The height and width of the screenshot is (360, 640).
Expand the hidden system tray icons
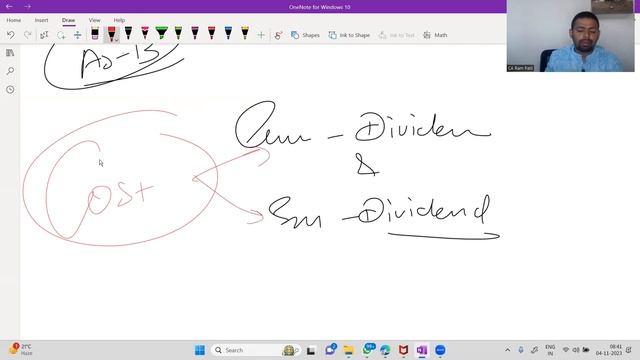507,350
